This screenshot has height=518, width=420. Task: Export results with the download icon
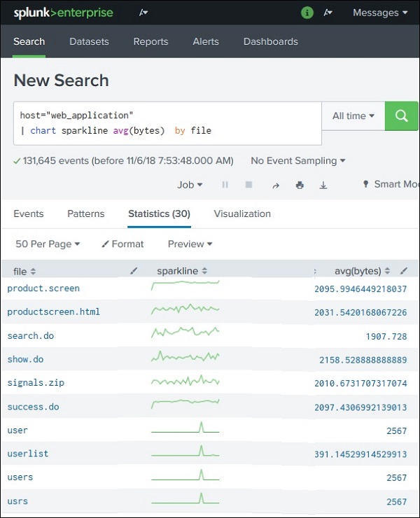[323, 185]
